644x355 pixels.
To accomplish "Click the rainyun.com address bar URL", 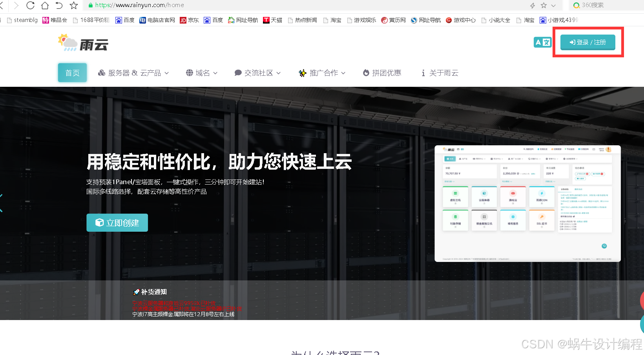I will (139, 5).
